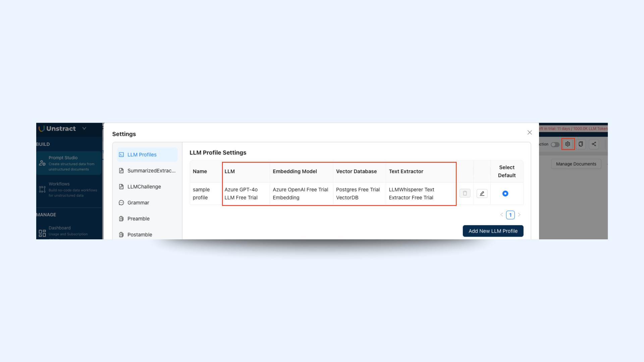The width and height of the screenshot is (644, 362).
Task: Open the clone document icon in the toolbar
Action: tap(581, 144)
